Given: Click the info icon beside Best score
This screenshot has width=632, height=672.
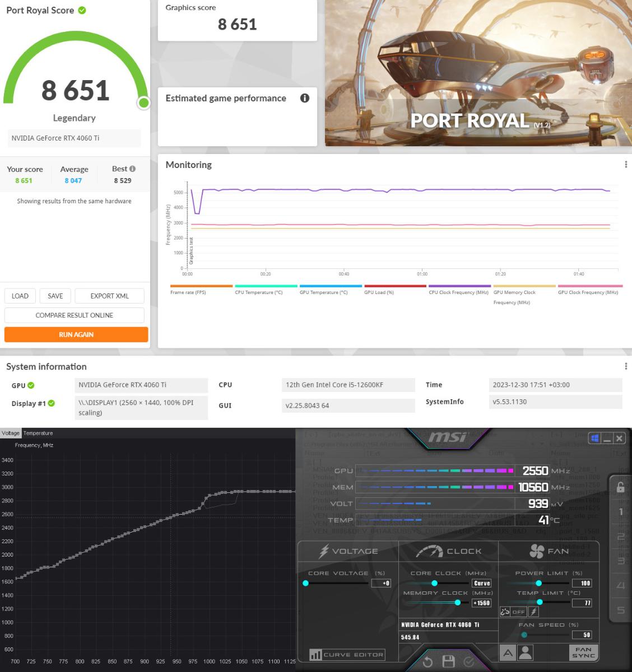Looking at the screenshot, I should (132, 169).
